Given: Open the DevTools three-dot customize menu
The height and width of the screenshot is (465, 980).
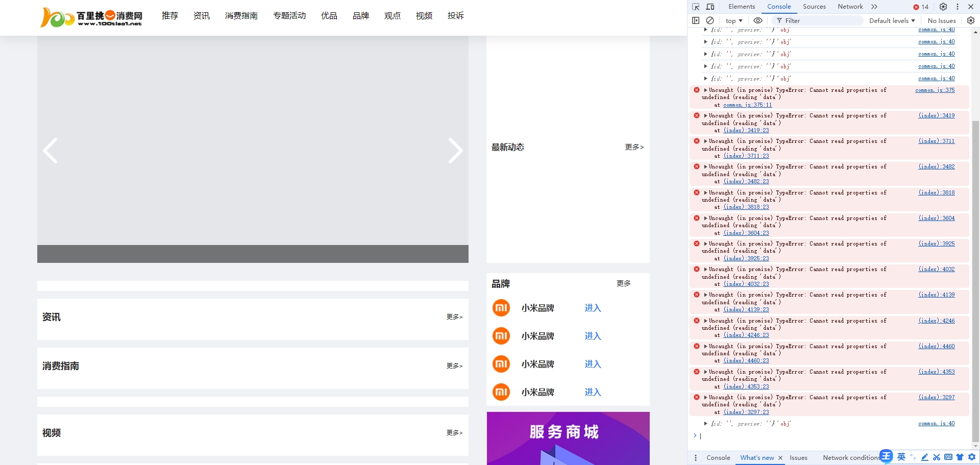Looking at the screenshot, I should [958, 7].
